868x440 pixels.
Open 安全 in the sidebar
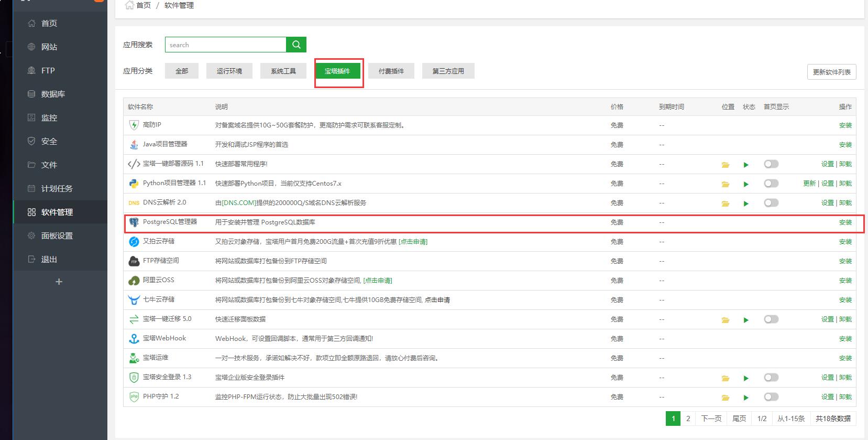click(x=60, y=141)
